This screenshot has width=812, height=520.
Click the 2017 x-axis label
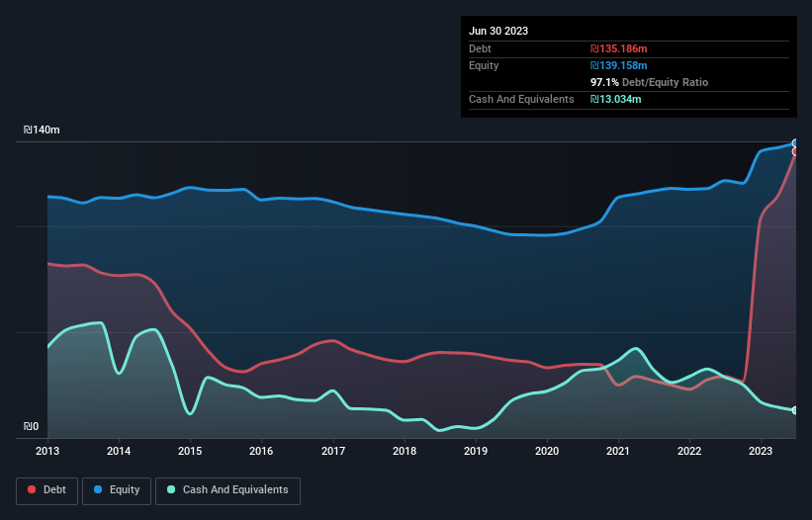pyautogui.click(x=333, y=451)
